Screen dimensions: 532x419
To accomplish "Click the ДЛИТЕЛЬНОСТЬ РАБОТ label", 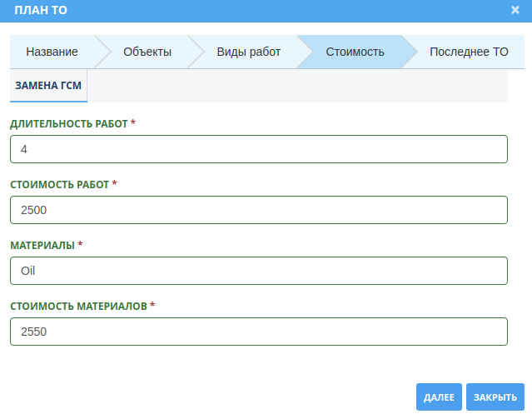I will click(68, 124).
